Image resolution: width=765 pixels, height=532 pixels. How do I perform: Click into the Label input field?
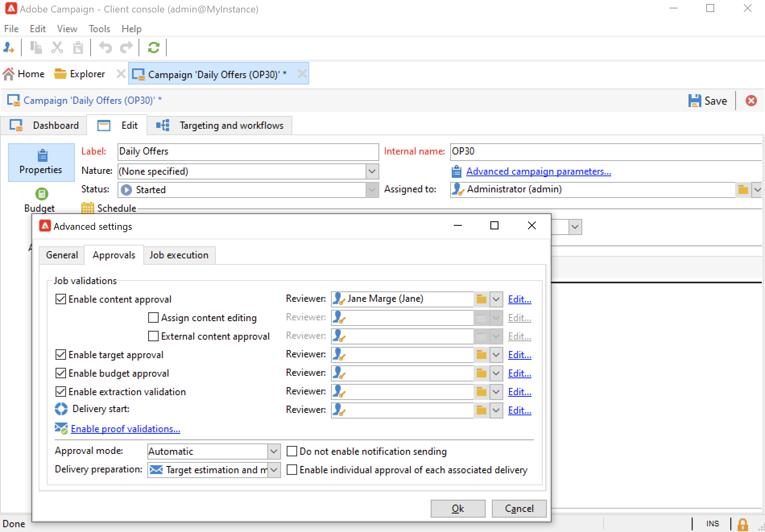tap(248, 152)
